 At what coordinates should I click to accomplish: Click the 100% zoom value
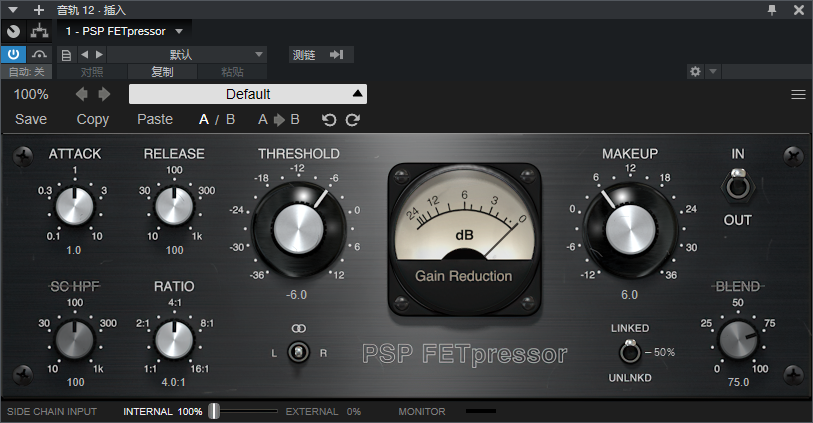31,94
